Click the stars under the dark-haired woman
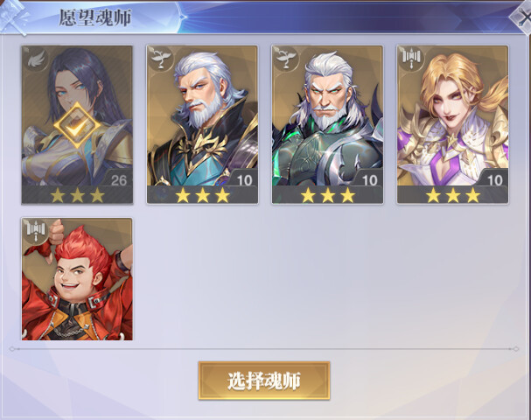 (77, 195)
